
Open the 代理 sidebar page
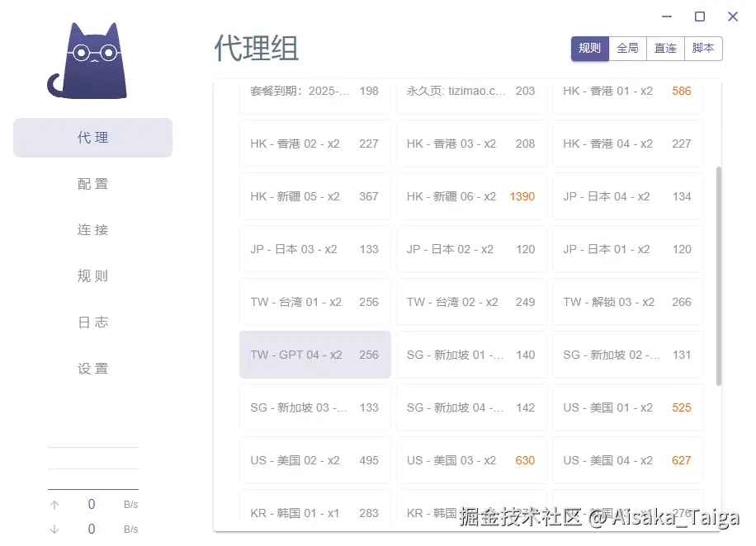[x=92, y=138]
